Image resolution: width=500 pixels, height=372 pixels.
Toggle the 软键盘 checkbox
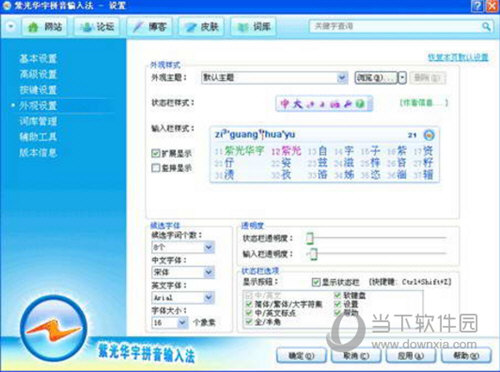338,295
